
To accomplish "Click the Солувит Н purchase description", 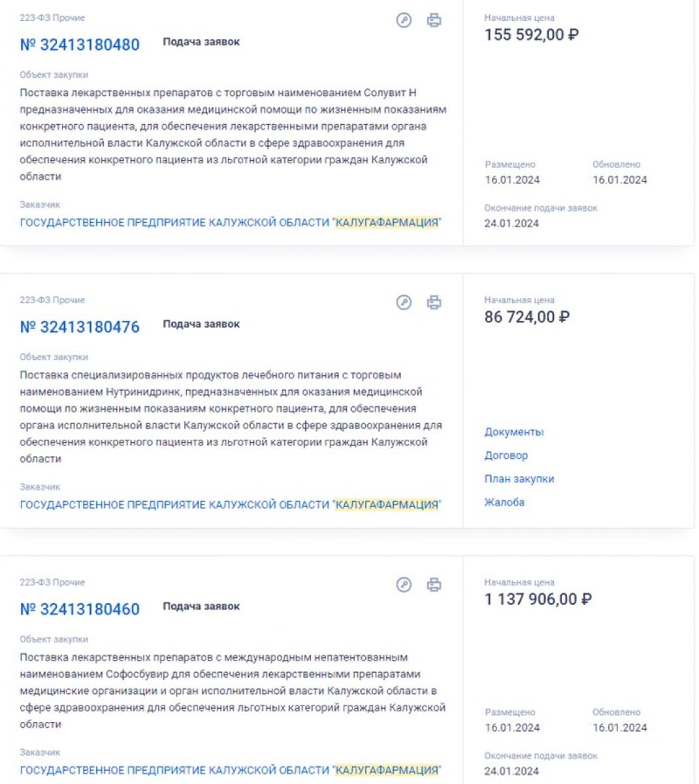I will [233, 135].
